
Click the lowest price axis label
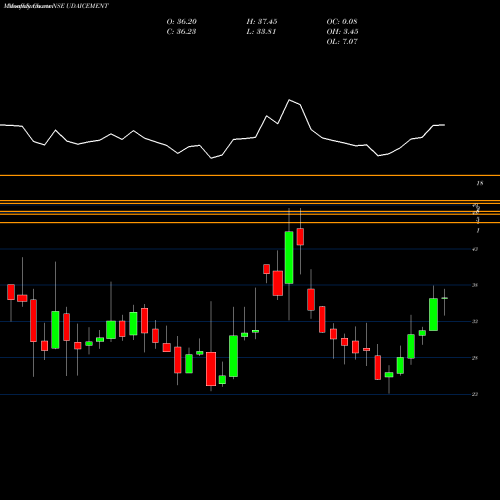pyautogui.click(x=475, y=394)
